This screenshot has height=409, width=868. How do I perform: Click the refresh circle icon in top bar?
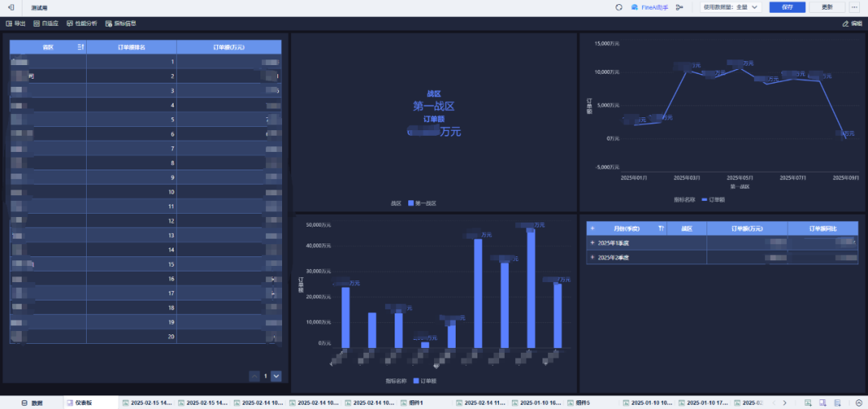[620, 7]
